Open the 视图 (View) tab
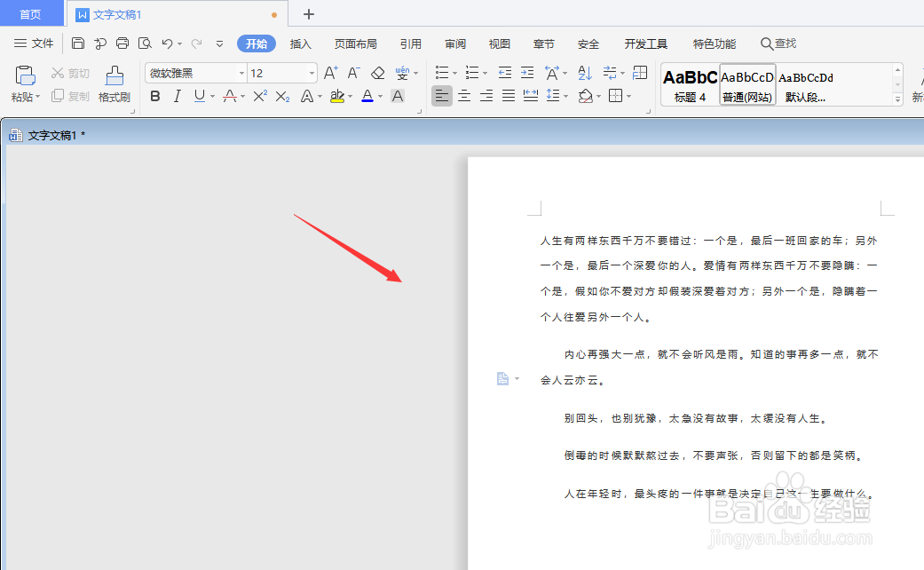The image size is (924, 570). (500, 44)
